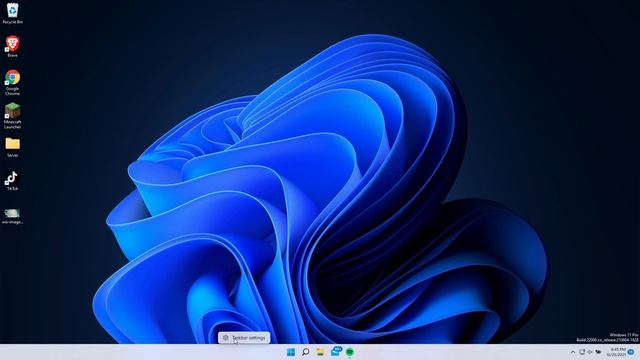Expand the hidden system tray icons chevron
The height and width of the screenshot is (360, 640).
(x=573, y=352)
